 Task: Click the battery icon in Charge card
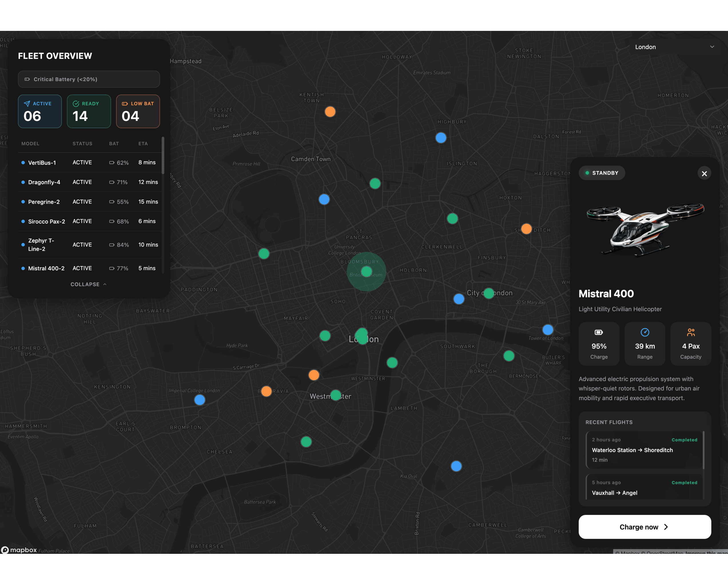599,333
